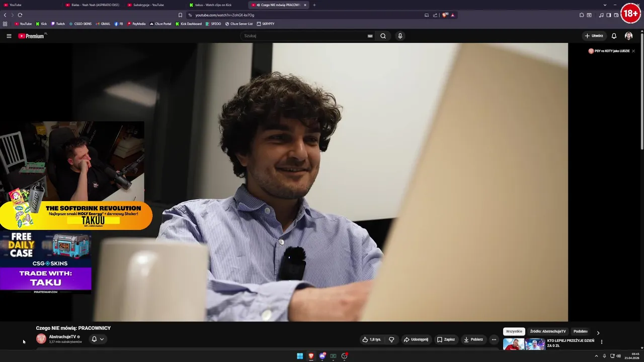Open subscription notification bell dropdown
The image size is (644, 362).
click(98, 339)
